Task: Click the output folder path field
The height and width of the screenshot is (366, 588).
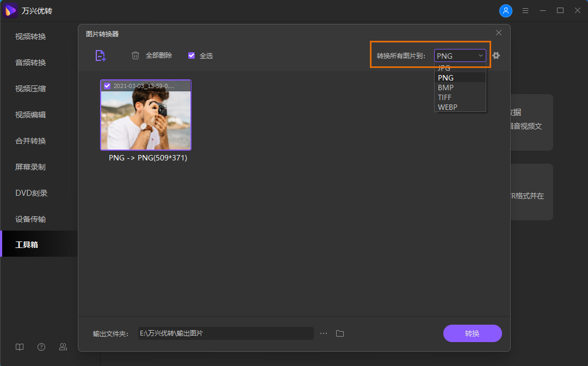Action: (x=225, y=333)
